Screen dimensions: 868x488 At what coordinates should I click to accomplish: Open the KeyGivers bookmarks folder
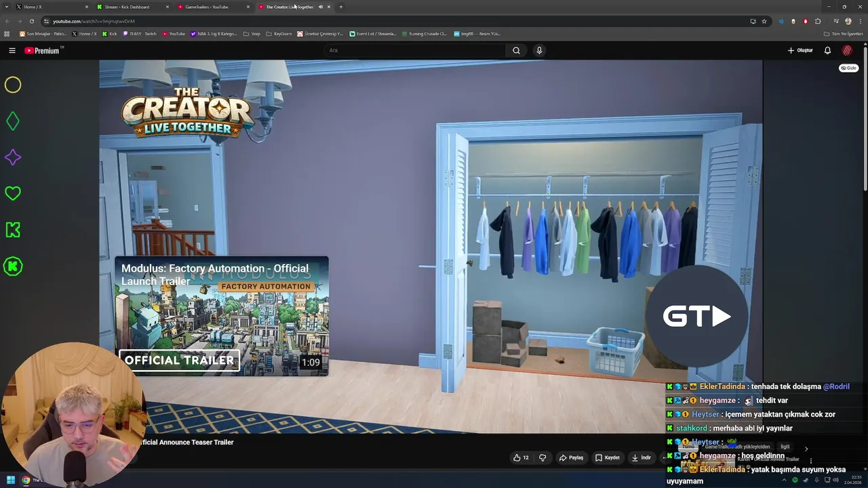279,33
